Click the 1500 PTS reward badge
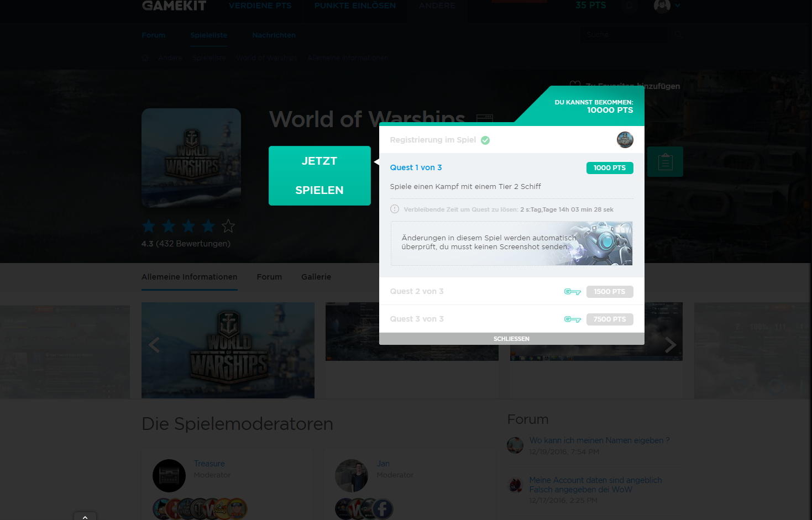This screenshot has width=812, height=520. tap(610, 292)
